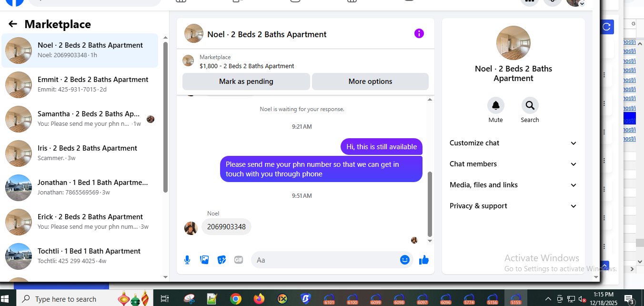Click the microphone voice clip icon
The image size is (644, 306).
click(x=187, y=260)
